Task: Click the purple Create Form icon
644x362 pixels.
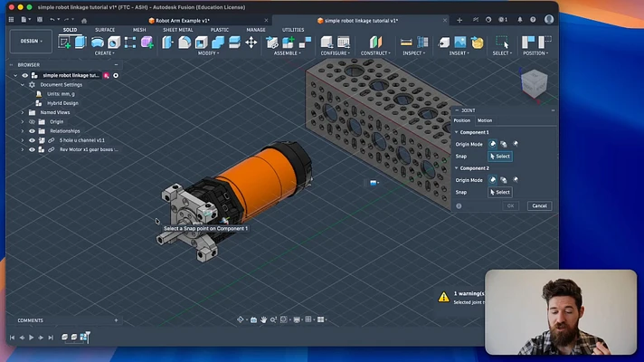Action: [147, 42]
